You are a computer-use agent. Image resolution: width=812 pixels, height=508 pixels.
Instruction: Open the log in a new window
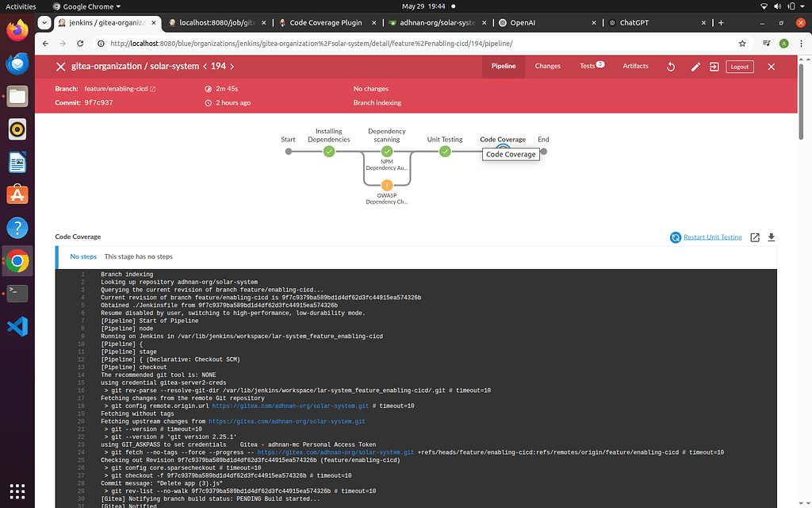755,237
